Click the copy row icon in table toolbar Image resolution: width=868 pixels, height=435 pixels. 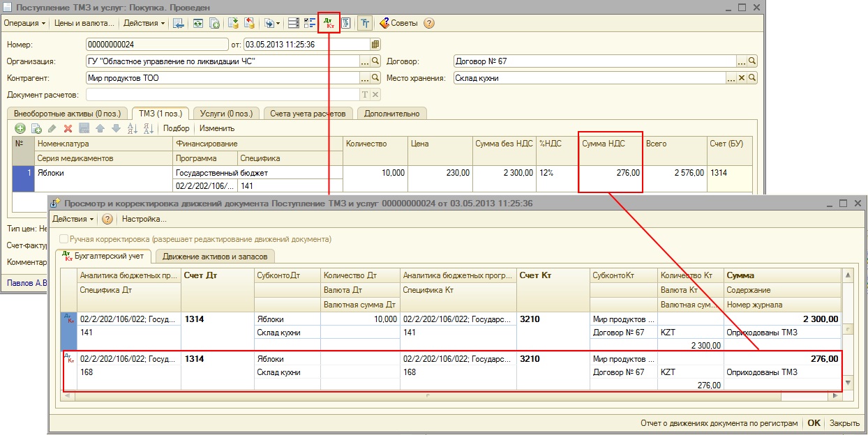pyautogui.click(x=36, y=128)
